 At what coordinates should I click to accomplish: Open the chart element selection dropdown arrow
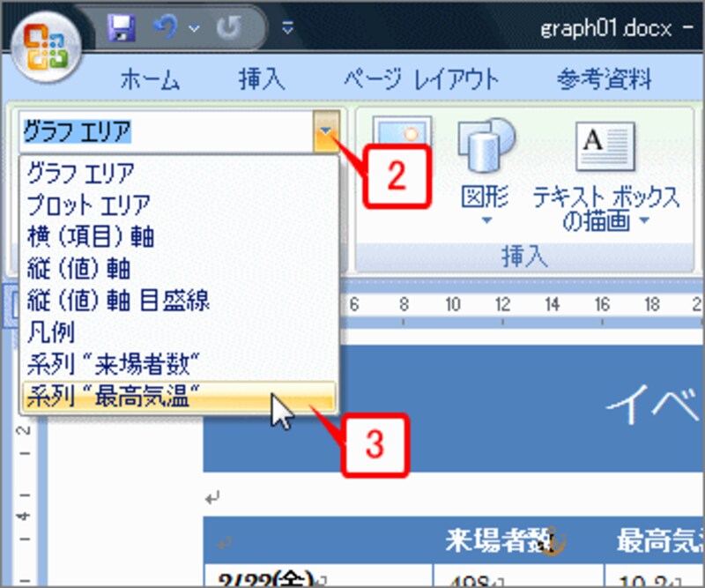[x=326, y=130]
